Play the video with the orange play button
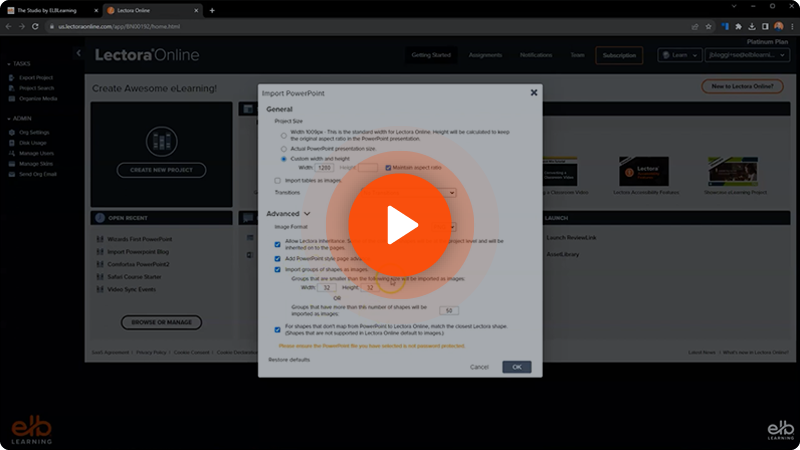 tap(400, 225)
